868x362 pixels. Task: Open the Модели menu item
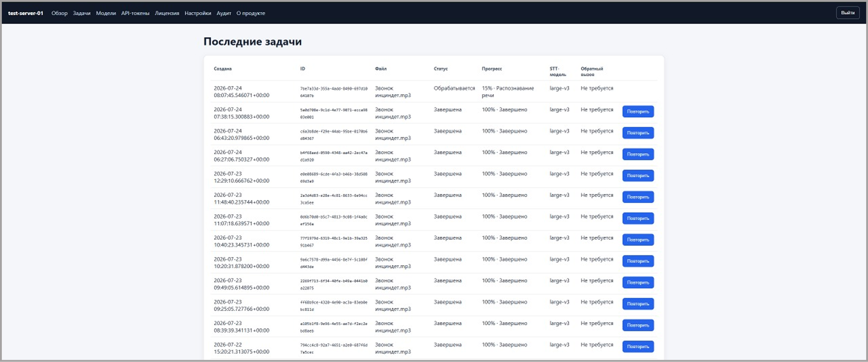[x=106, y=13]
